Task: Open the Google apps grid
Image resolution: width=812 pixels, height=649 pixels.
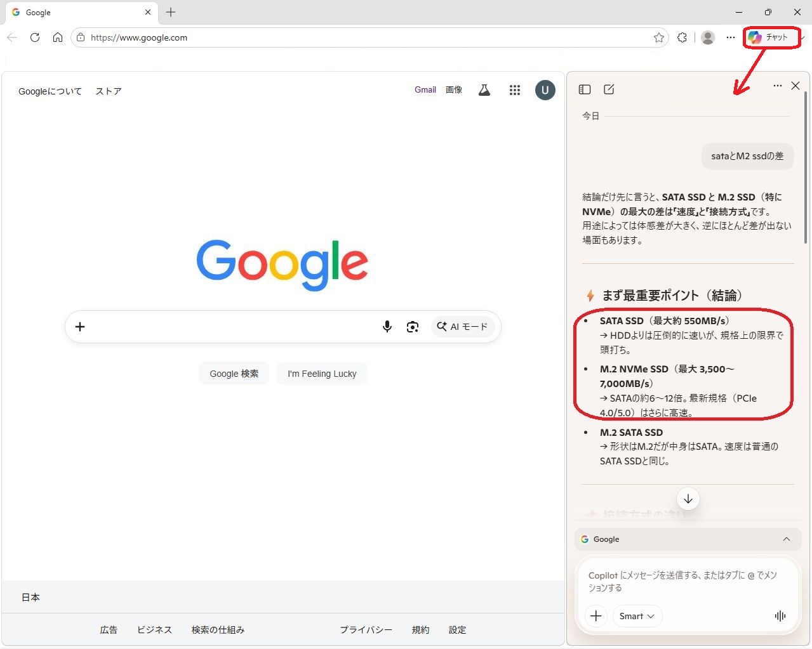Action: tap(515, 90)
